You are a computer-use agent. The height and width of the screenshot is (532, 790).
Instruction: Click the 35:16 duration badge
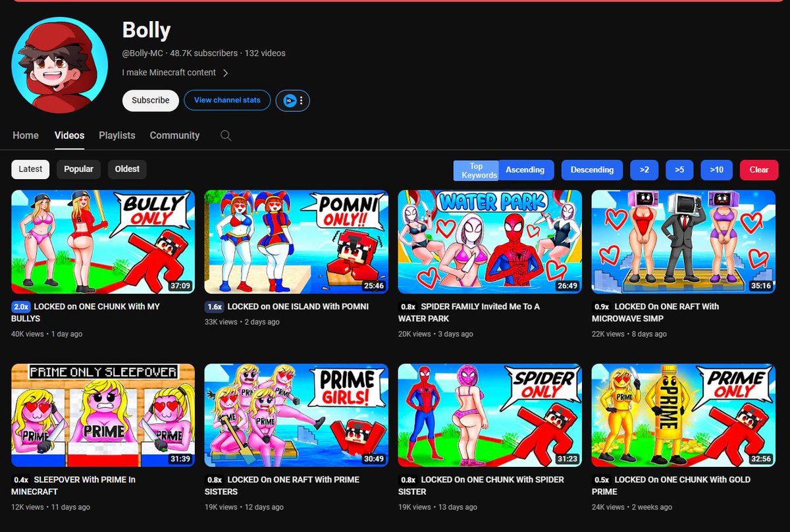(x=760, y=286)
